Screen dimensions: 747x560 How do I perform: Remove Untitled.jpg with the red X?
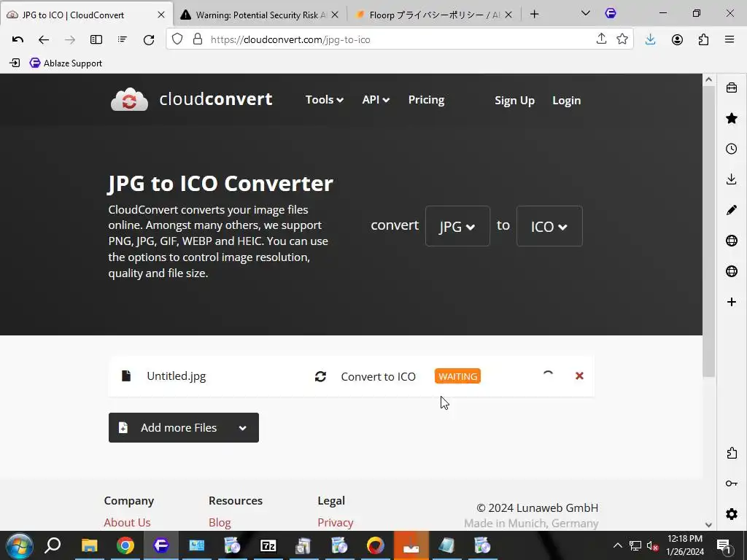pyautogui.click(x=579, y=376)
